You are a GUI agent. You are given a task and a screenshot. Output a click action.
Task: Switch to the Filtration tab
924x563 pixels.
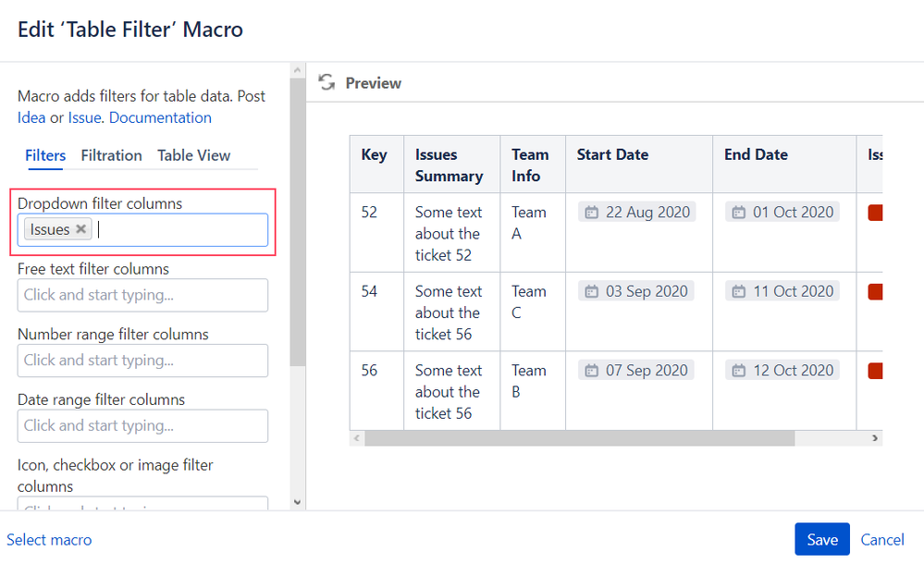111,155
